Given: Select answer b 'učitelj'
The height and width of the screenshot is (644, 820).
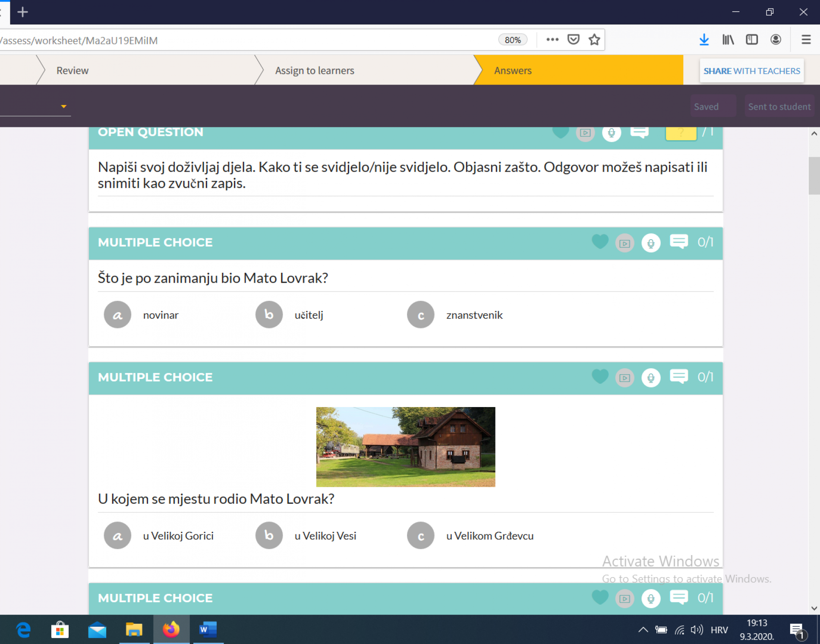Looking at the screenshot, I should [269, 315].
